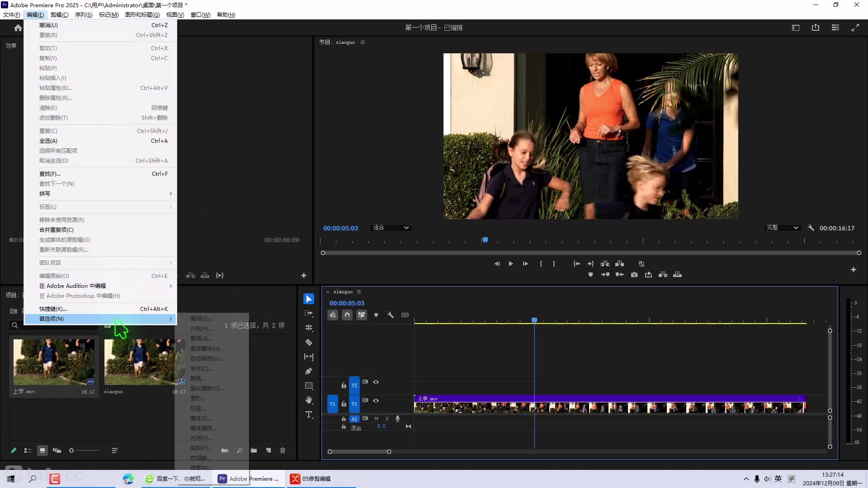
Task: Switch project panel to icon view
Action: [x=42, y=450]
